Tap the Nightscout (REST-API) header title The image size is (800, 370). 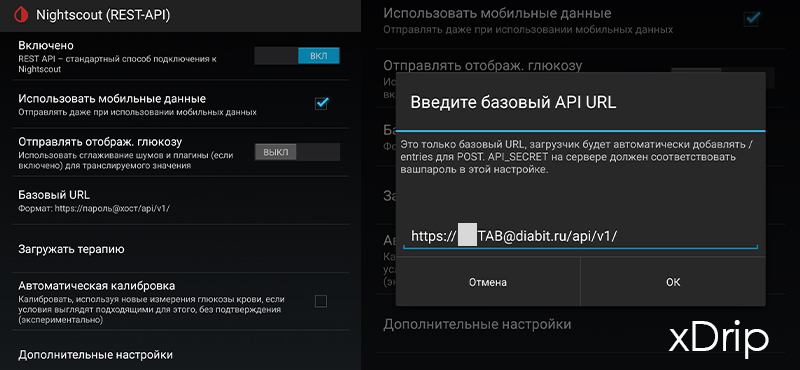(103, 15)
